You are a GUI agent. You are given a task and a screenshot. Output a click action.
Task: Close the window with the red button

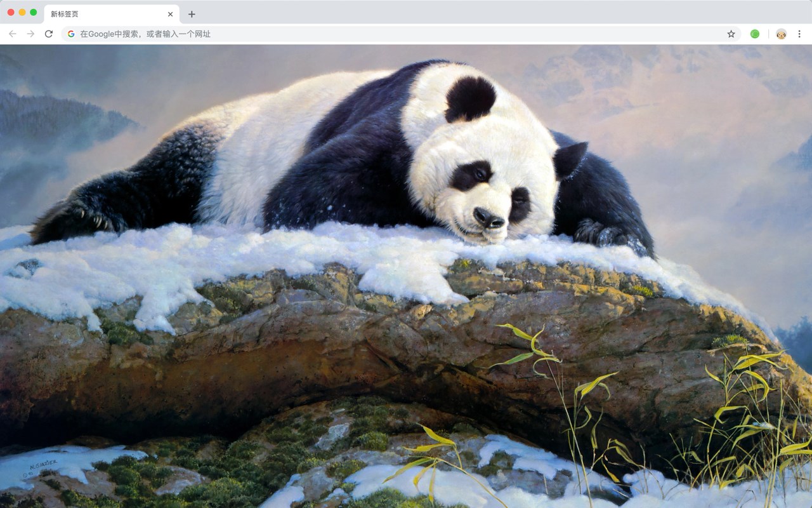(x=11, y=12)
